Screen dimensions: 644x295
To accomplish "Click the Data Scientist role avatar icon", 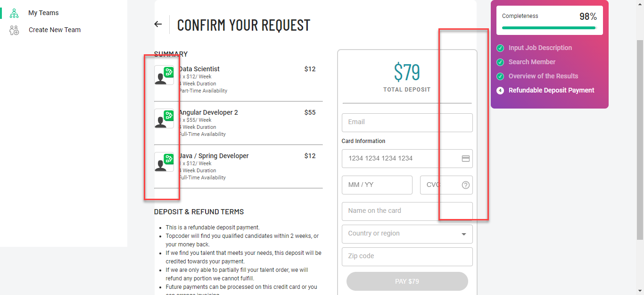I will pyautogui.click(x=164, y=75).
